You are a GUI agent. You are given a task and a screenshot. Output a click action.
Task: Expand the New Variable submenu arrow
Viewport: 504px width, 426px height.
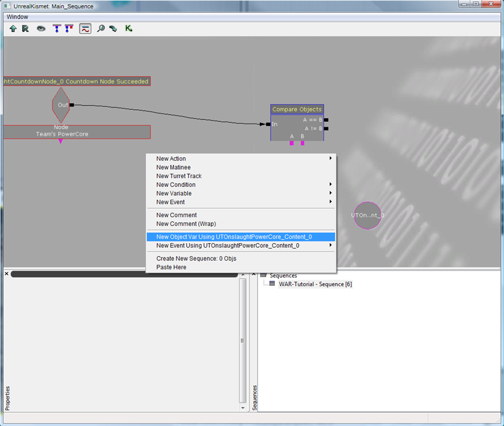331,193
